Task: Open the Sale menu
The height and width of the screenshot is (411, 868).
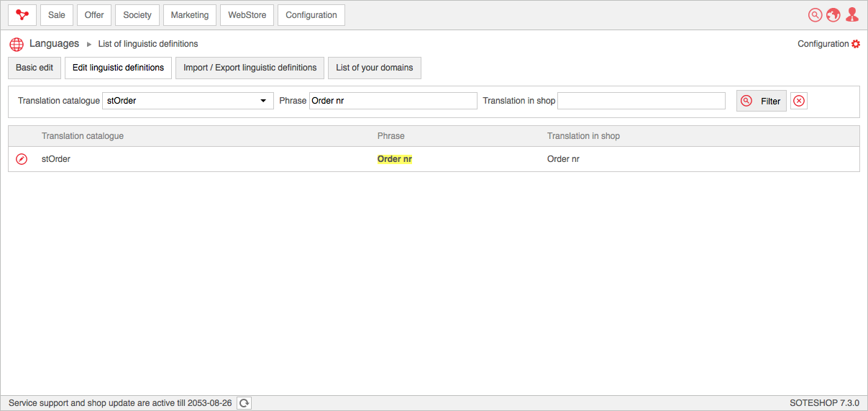Action: tap(57, 15)
